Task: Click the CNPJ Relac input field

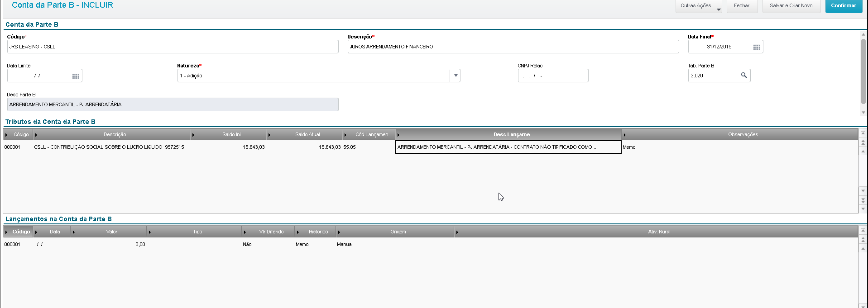Action: click(x=553, y=76)
